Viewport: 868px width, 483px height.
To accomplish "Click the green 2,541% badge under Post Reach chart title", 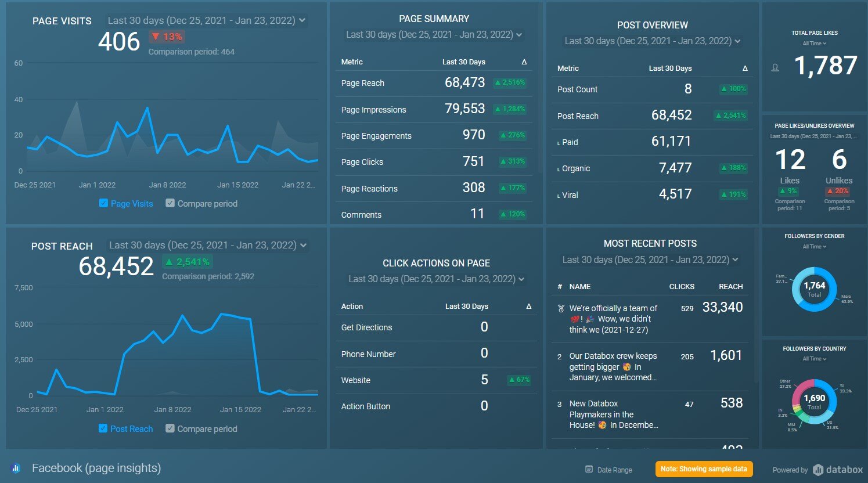I will [188, 262].
